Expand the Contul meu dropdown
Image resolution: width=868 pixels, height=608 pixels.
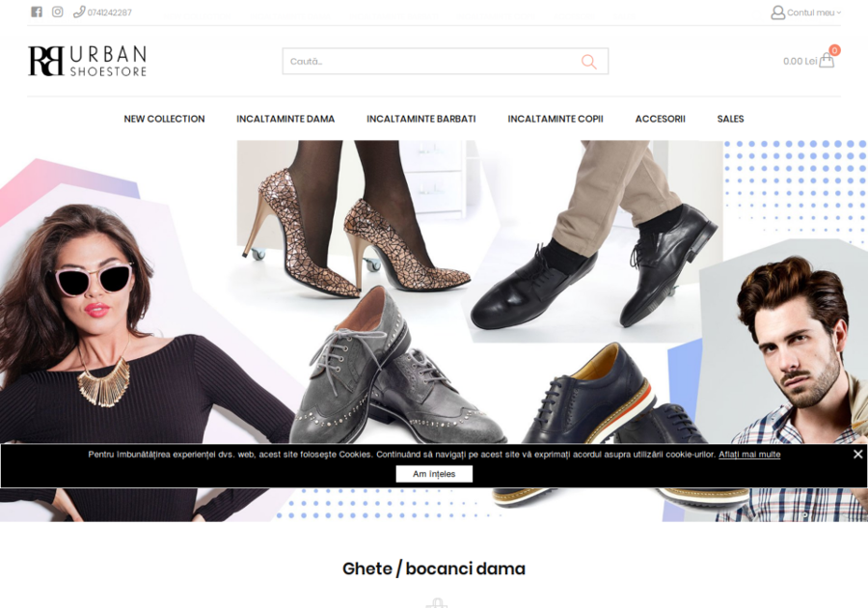(813, 13)
